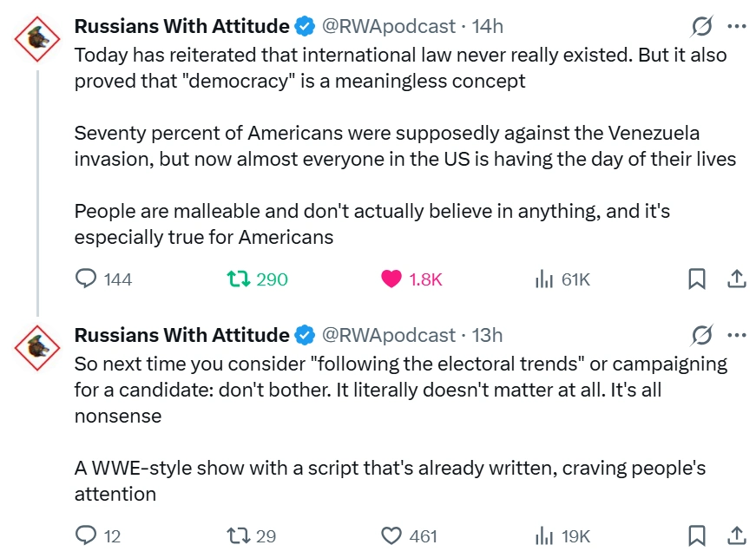The height and width of the screenshot is (558, 756).
Task: Open Grok icon on the second tweet
Action: pyautogui.click(x=701, y=335)
